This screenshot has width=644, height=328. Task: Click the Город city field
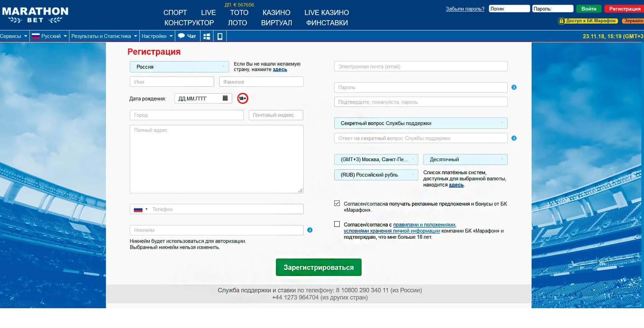[x=187, y=115]
